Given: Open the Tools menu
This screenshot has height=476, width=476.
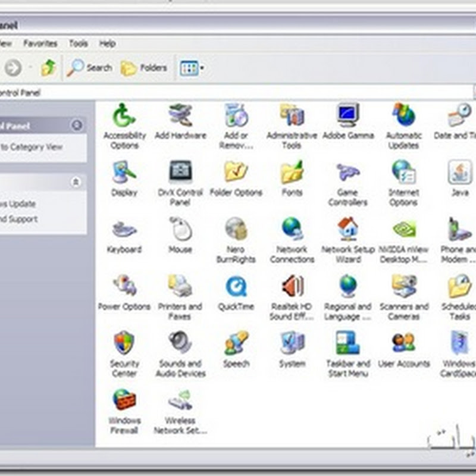Looking at the screenshot, I should [79, 43].
